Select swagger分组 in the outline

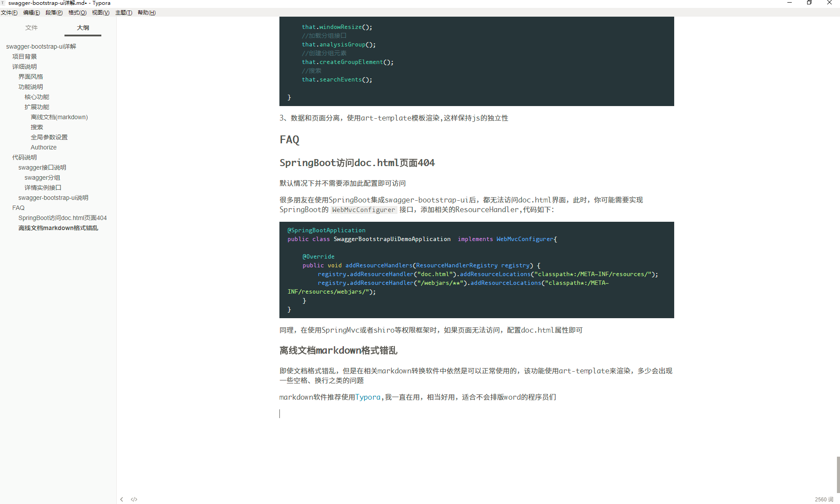42,177
